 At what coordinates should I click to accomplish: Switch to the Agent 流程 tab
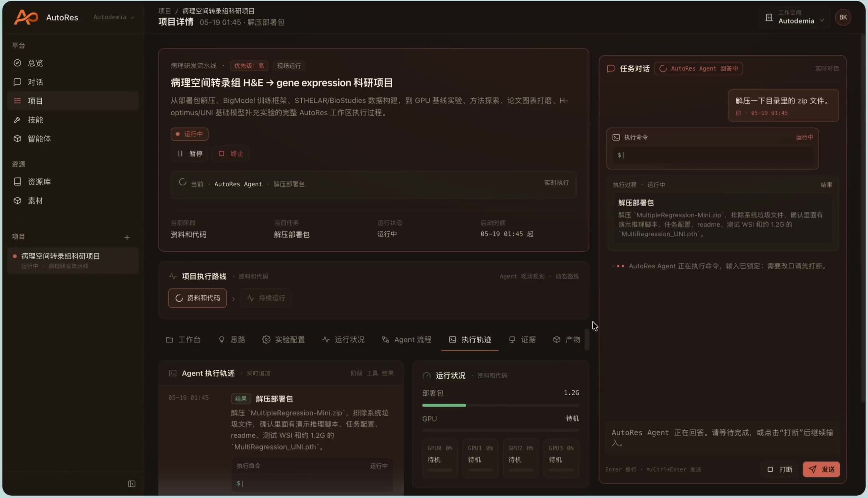click(x=407, y=340)
